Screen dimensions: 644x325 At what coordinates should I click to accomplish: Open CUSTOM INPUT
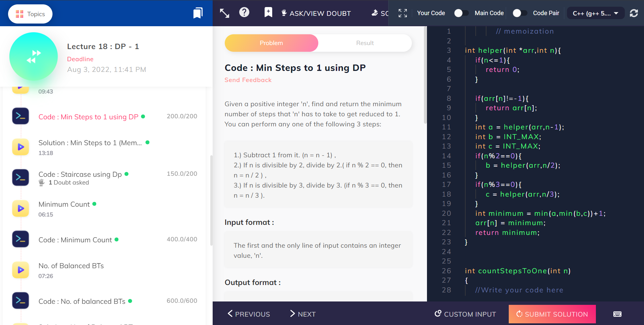[465, 314]
